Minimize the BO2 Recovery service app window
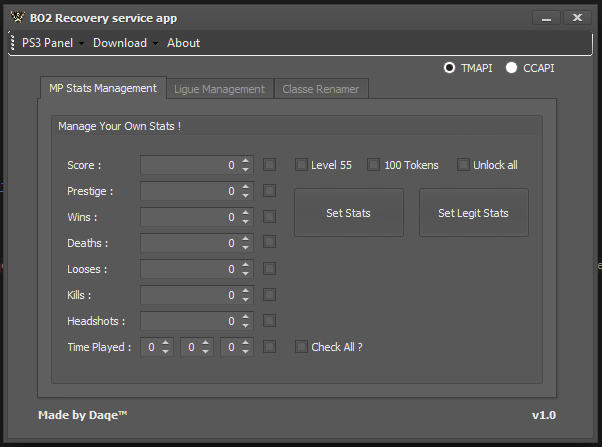This screenshot has height=447, width=602. point(546,18)
